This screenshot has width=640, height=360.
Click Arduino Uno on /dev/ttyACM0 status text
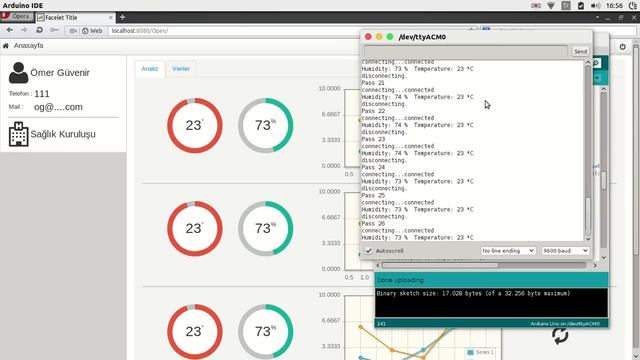[565, 324]
